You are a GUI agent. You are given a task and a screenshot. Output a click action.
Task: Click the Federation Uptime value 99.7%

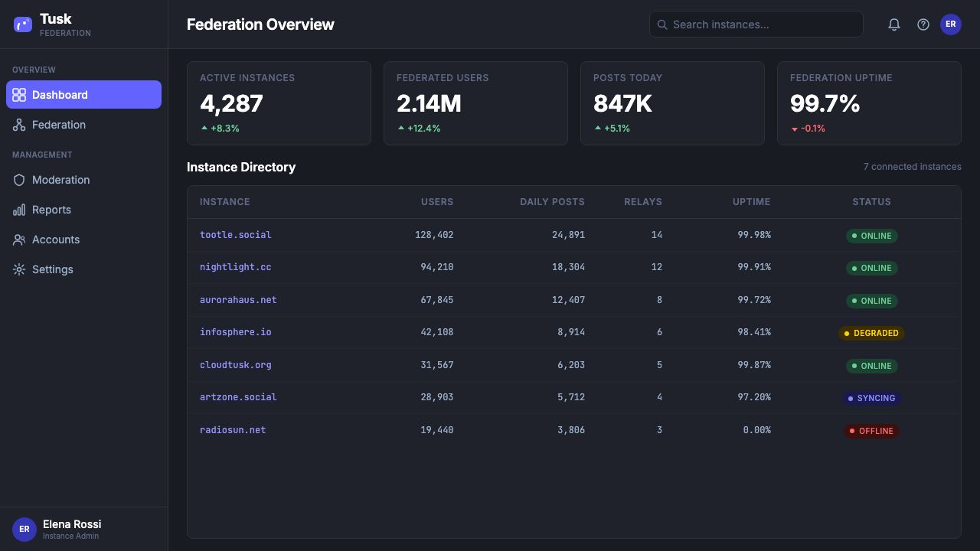tap(825, 103)
